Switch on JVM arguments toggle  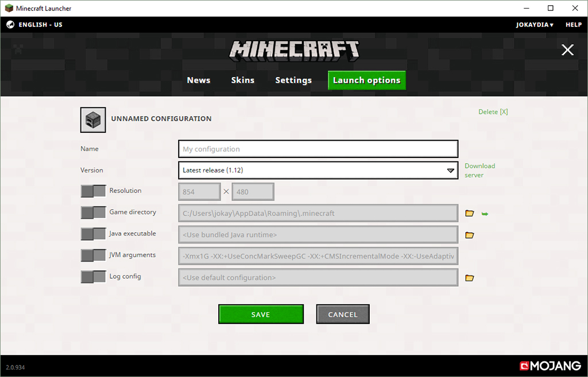click(94, 255)
